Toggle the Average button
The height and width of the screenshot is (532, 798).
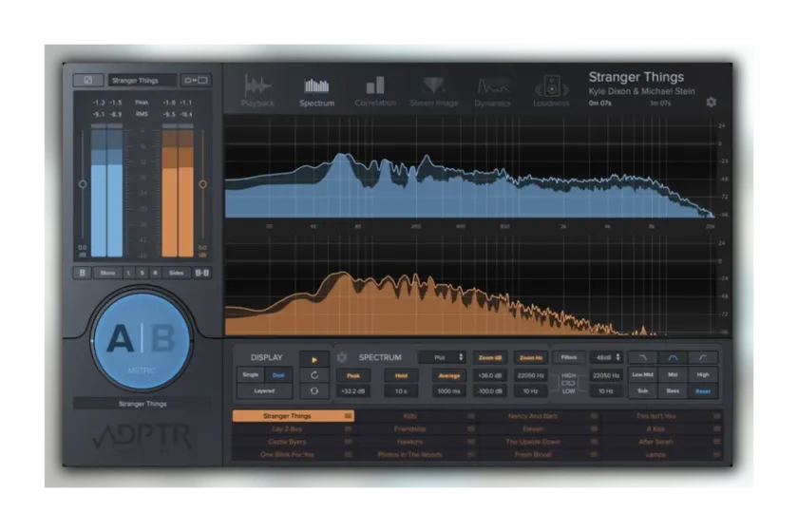(448, 375)
